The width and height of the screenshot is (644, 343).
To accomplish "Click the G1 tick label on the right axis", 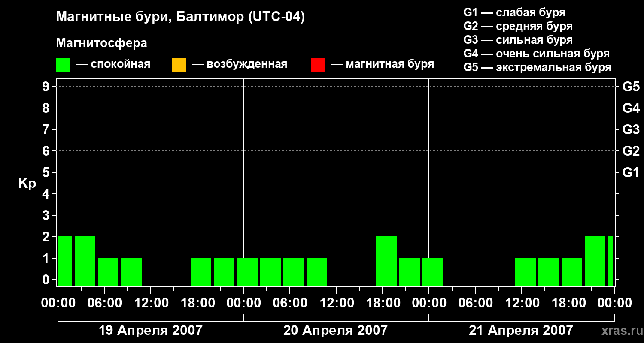I will [631, 172].
